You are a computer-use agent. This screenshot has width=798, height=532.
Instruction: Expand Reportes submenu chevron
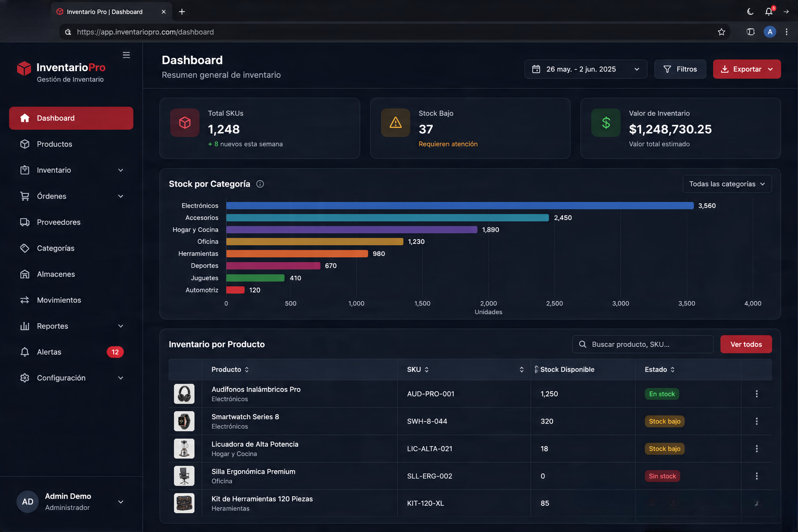coord(121,326)
